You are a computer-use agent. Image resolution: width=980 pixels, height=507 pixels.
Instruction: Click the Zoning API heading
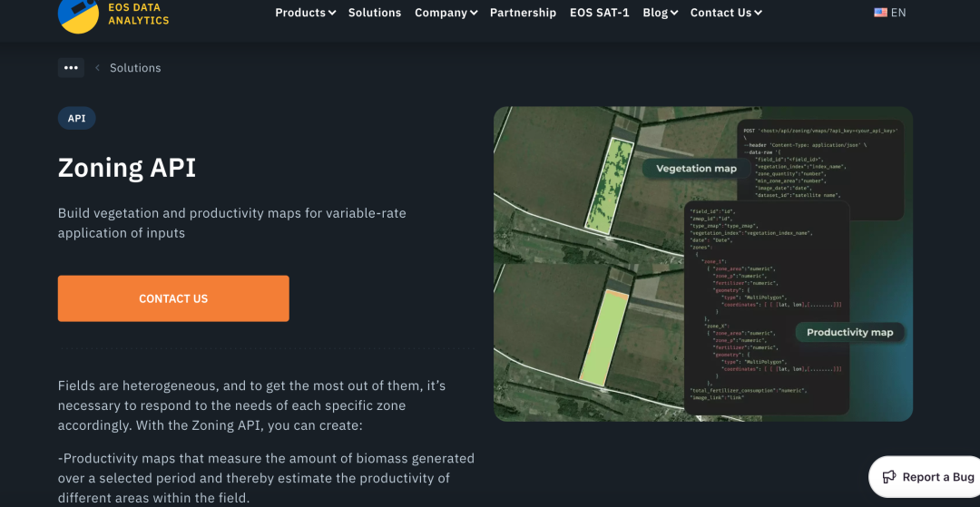click(x=127, y=167)
